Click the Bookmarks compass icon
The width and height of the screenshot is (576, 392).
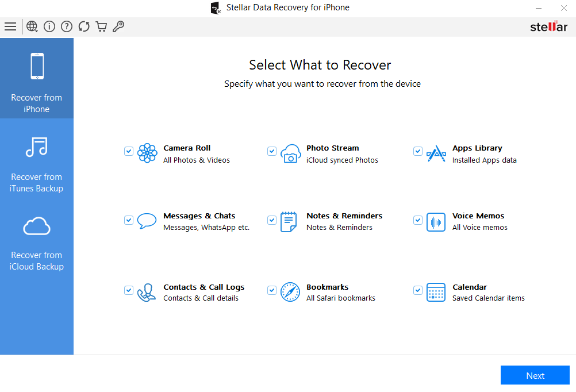[x=291, y=292]
